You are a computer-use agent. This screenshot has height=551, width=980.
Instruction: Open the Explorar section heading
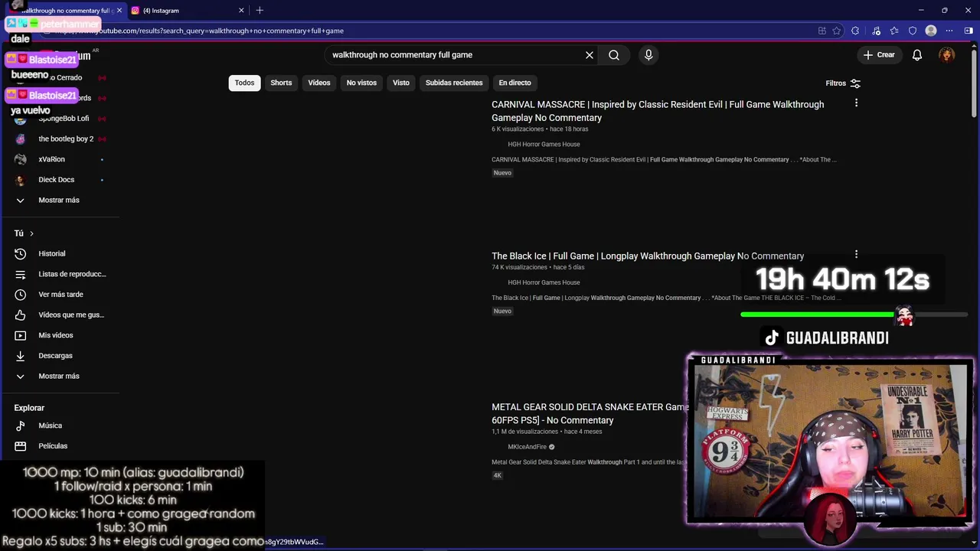(x=29, y=408)
